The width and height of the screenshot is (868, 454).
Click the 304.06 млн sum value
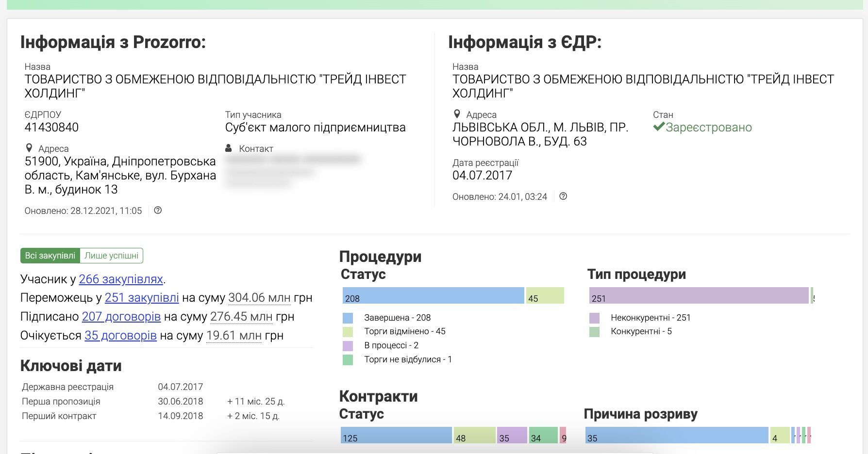(x=259, y=297)
